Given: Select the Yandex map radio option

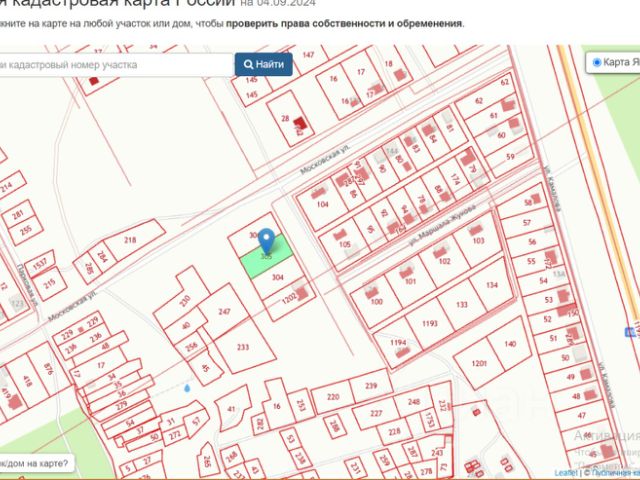Looking at the screenshot, I should 597,62.
